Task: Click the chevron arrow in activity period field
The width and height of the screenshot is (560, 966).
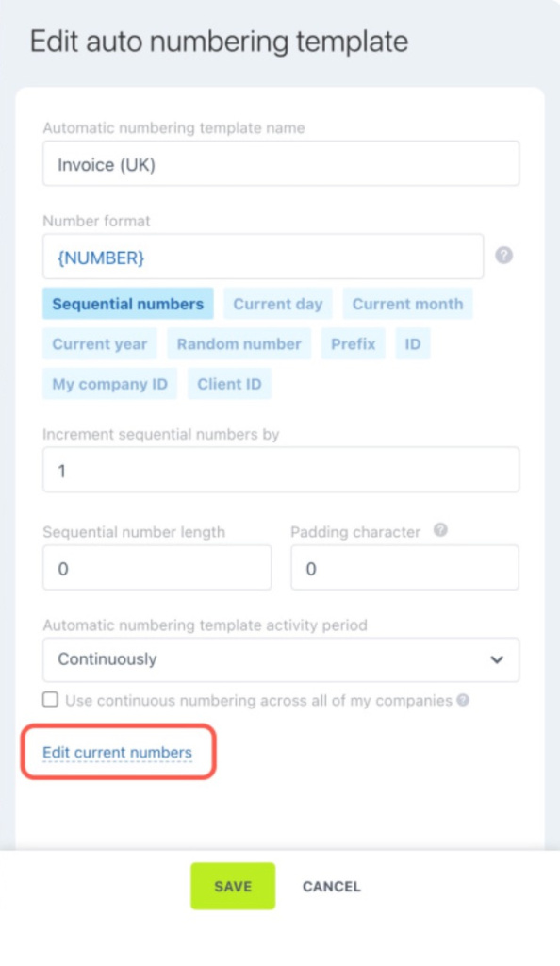Action: tap(497, 659)
